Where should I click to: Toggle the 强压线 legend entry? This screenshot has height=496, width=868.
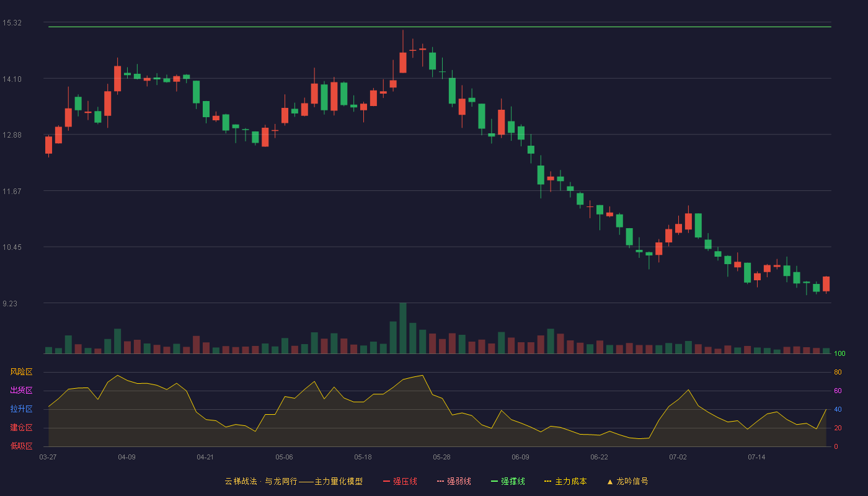coord(400,481)
